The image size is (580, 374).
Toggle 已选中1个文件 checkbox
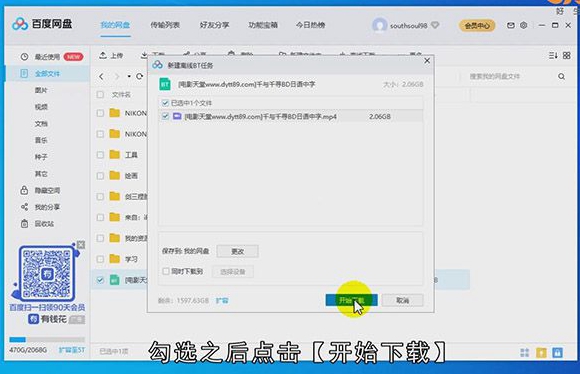[165, 103]
